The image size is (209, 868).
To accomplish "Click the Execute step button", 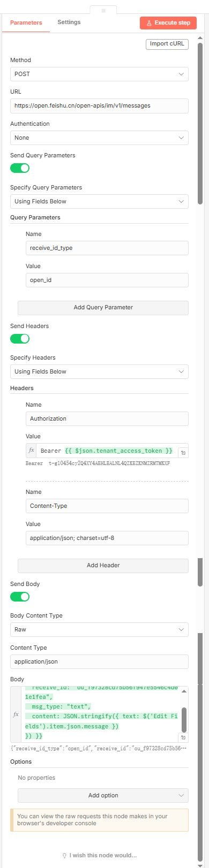I will (x=168, y=23).
